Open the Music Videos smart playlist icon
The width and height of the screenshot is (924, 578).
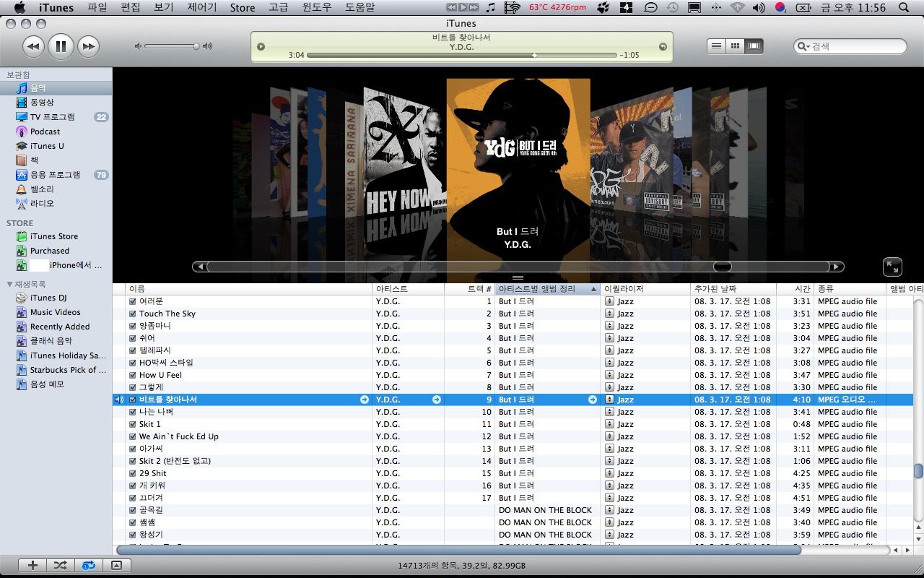pyautogui.click(x=22, y=312)
